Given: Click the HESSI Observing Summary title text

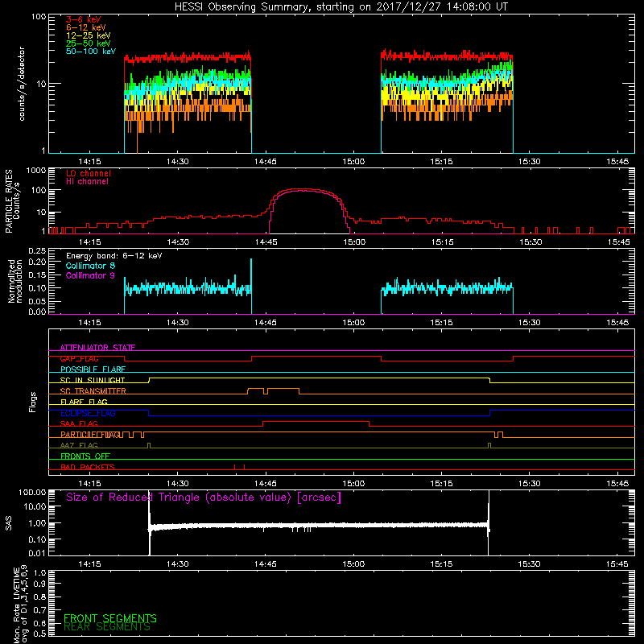Looking at the screenshot, I should (x=341, y=7).
